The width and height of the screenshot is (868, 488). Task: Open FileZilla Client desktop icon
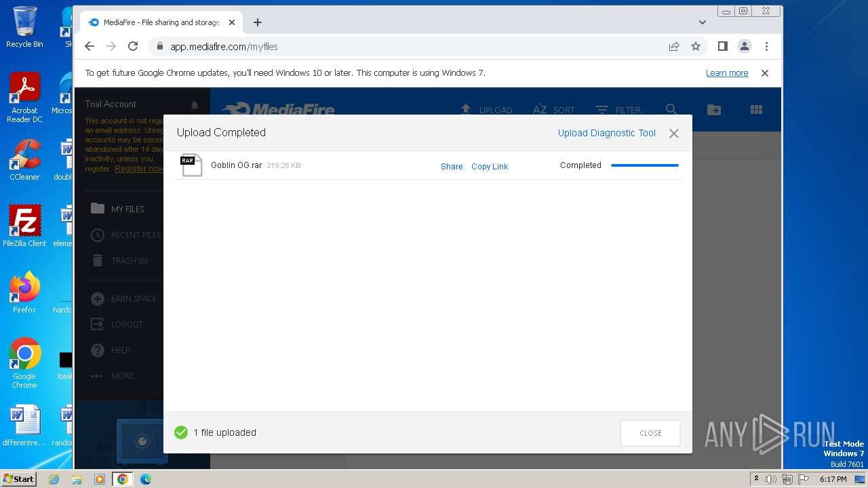point(24,226)
